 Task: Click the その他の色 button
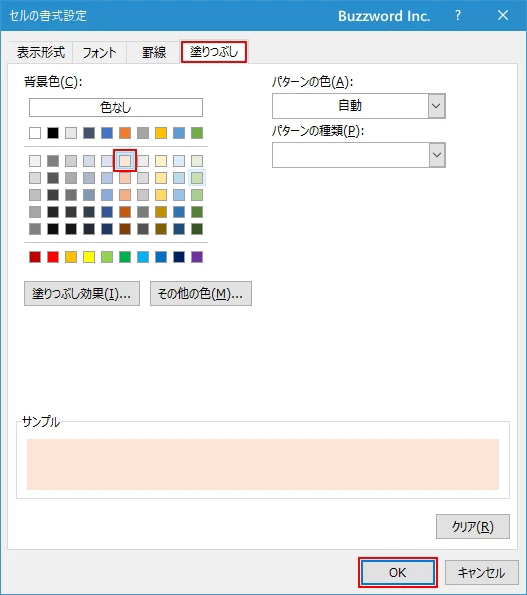point(201,293)
